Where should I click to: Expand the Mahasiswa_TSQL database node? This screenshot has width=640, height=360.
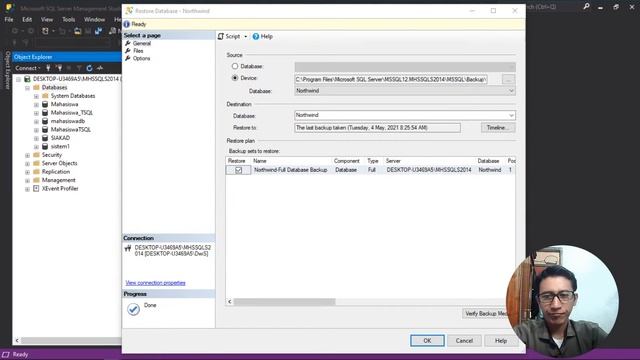(x=36, y=113)
